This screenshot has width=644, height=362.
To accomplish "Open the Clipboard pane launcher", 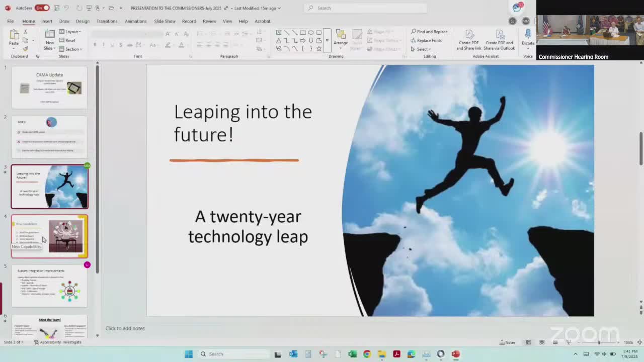I will pos(38,56).
